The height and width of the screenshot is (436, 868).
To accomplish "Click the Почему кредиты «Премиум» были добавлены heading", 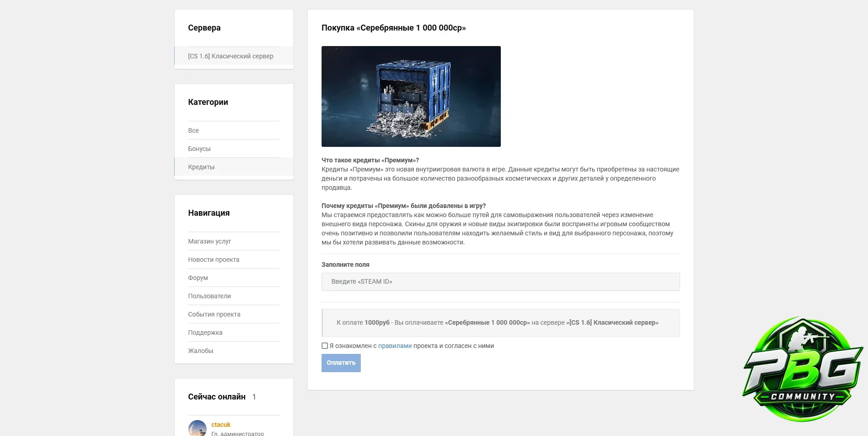I will pyautogui.click(x=404, y=206).
